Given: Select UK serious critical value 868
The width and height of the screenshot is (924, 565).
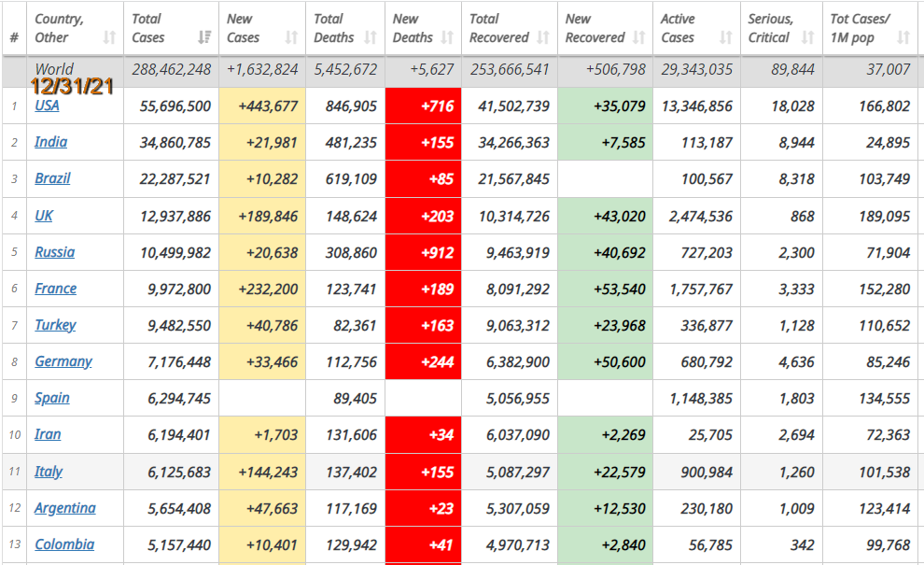Looking at the screenshot, I should (x=803, y=217).
